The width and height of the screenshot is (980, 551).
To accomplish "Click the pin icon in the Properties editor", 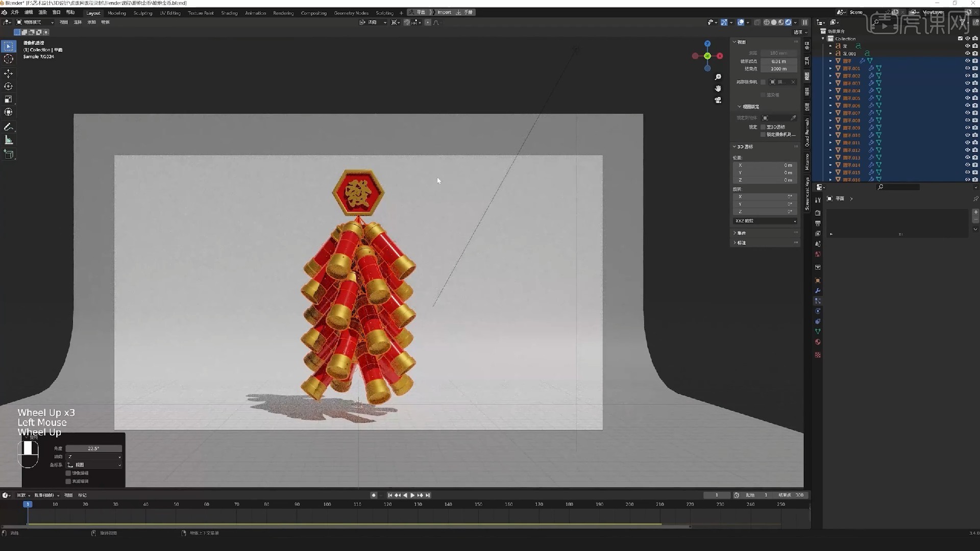I will tap(975, 198).
